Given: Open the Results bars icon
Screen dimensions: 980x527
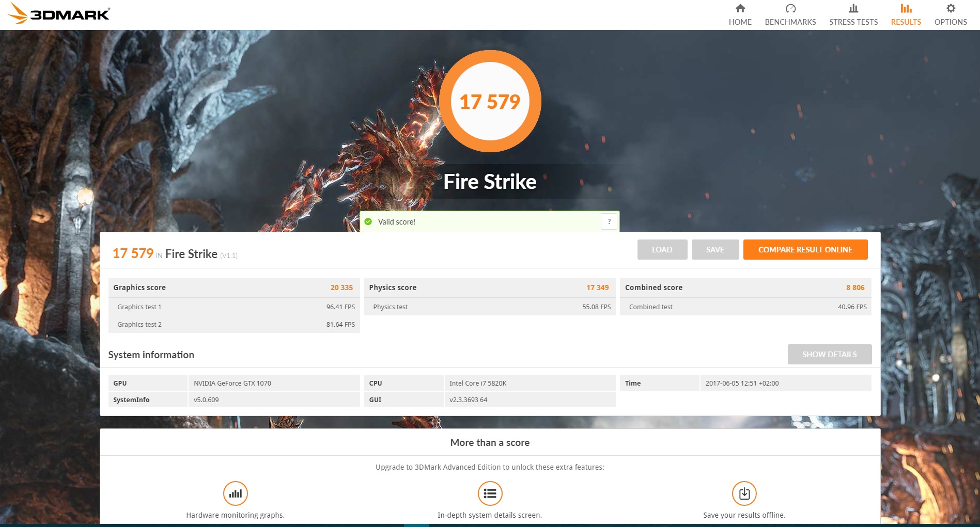Looking at the screenshot, I should (906, 8).
